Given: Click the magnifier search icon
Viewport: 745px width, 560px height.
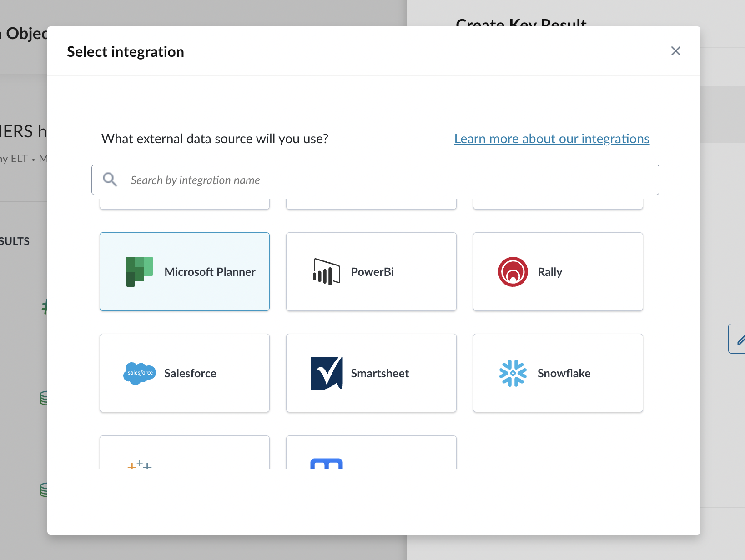Looking at the screenshot, I should click(110, 180).
